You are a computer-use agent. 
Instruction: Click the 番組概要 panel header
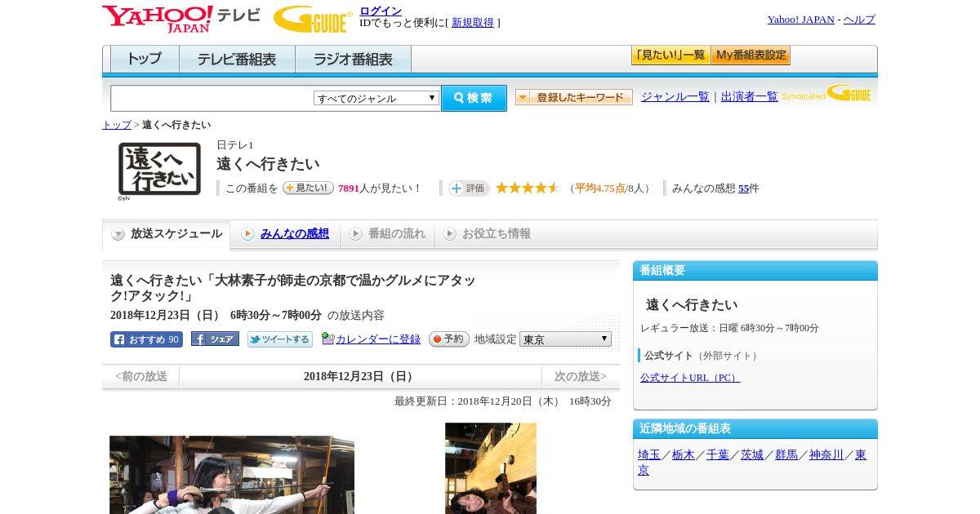(755, 271)
